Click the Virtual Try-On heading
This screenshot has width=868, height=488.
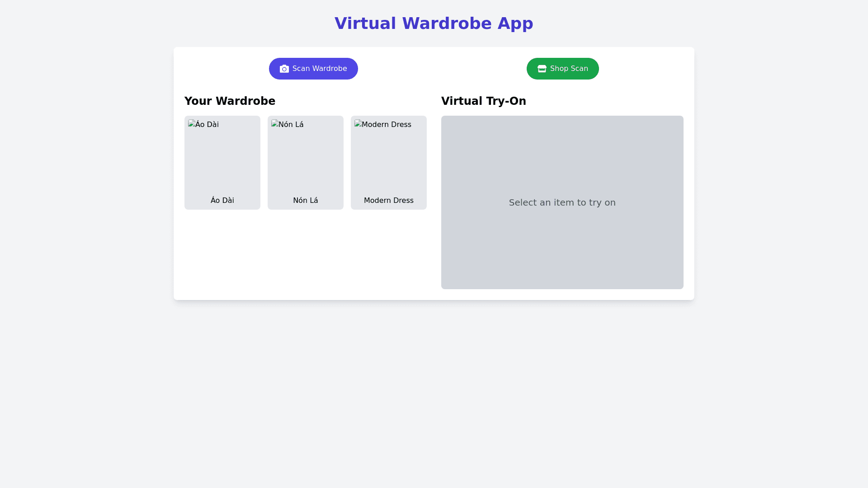[x=483, y=101]
